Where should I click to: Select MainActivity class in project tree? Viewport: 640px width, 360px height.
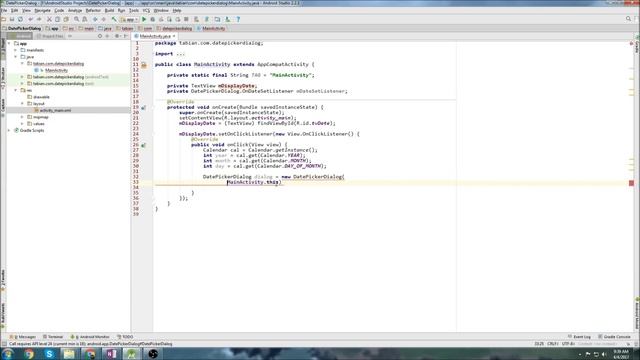(x=56, y=70)
